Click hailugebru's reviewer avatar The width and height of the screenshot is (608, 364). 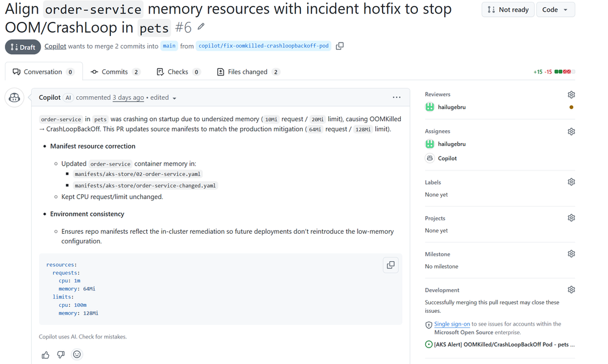click(429, 107)
